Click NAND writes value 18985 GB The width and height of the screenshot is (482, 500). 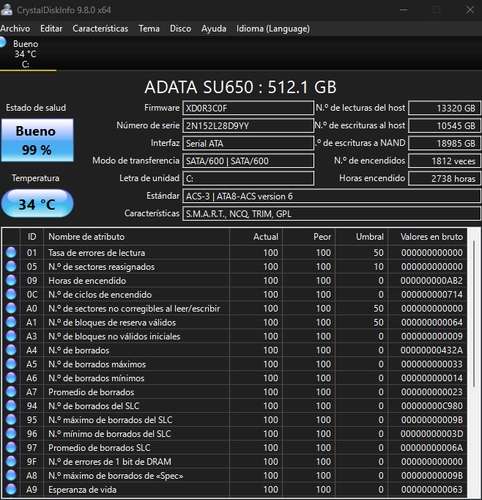[444, 143]
